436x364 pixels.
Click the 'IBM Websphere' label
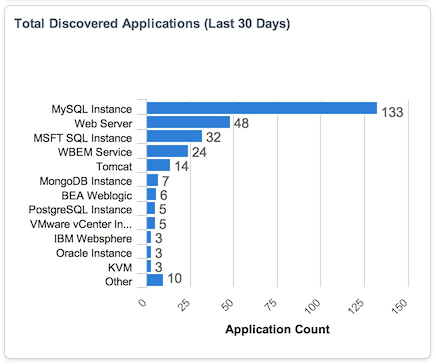[93, 239]
